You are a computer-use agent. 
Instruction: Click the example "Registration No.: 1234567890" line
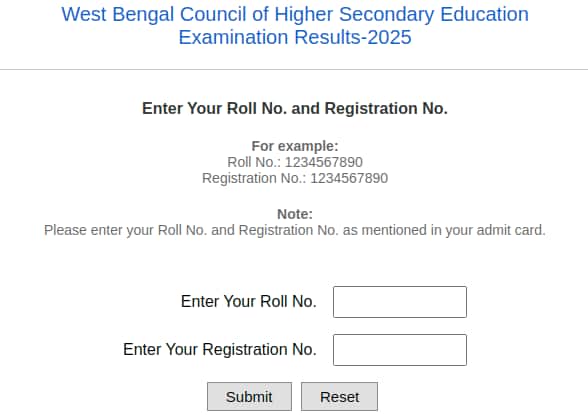coord(295,178)
